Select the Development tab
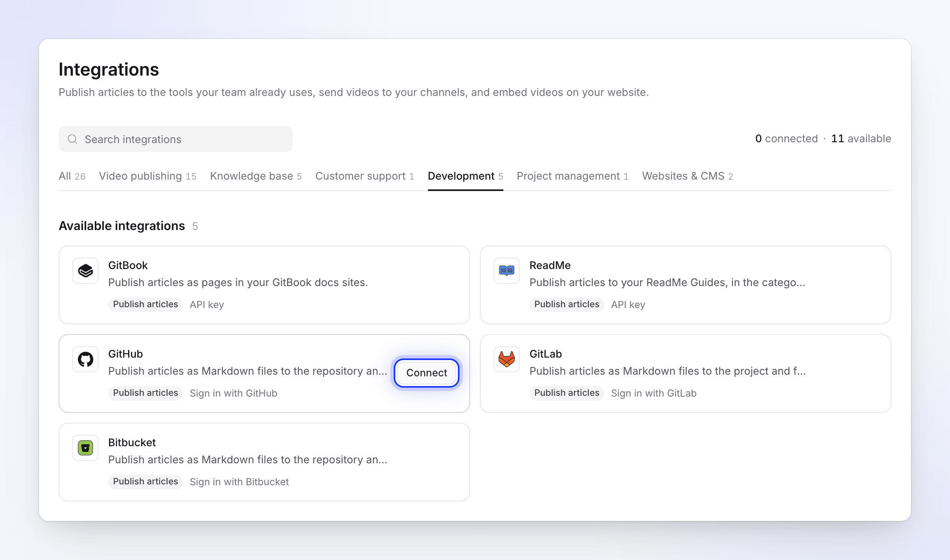 pyautogui.click(x=465, y=176)
